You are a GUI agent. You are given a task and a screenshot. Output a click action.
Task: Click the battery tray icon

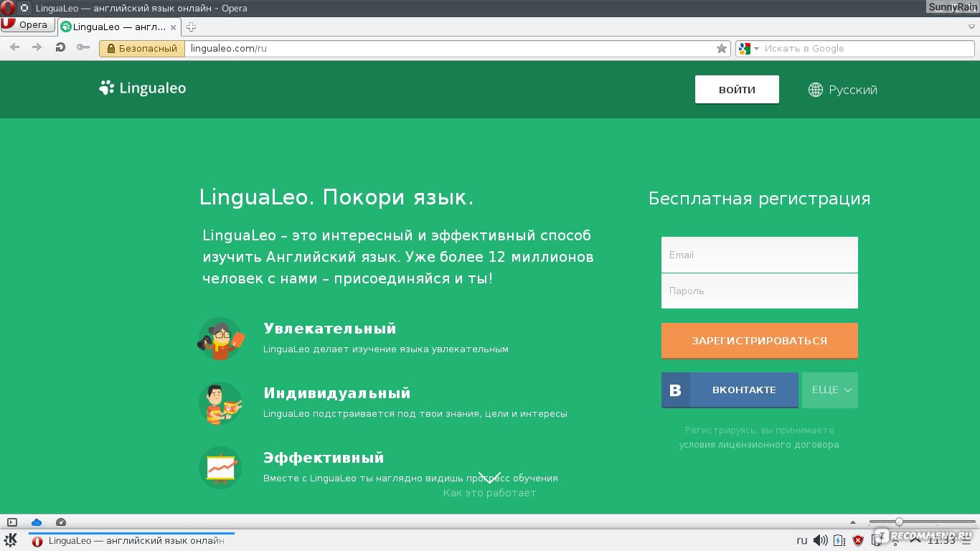(x=839, y=540)
